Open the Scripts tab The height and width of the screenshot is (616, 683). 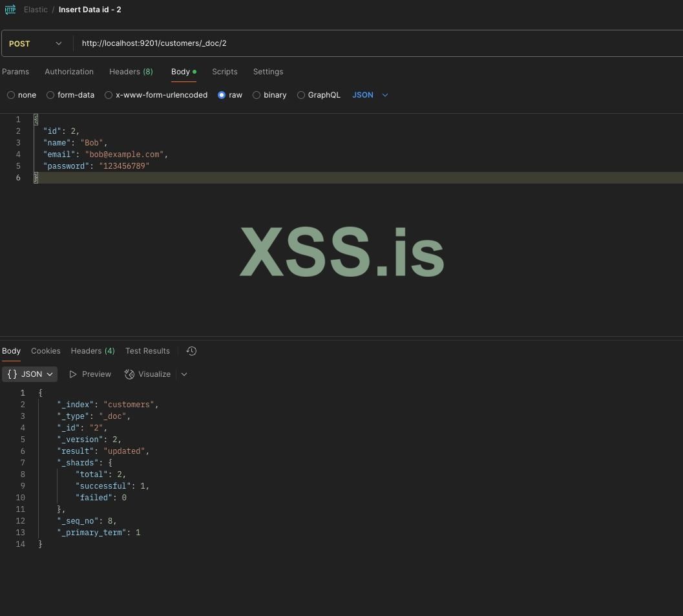click(x=225, y=72)
